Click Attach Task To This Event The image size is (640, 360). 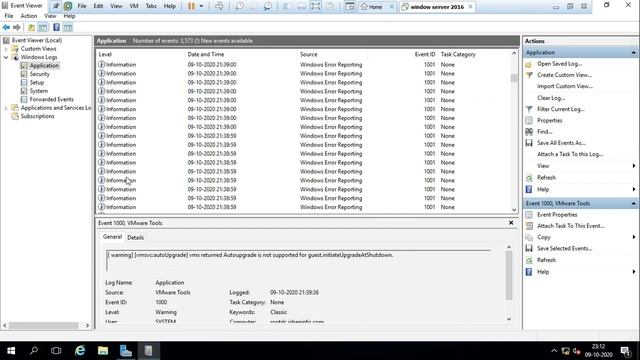pyautogui.click(x=571, y=226)
